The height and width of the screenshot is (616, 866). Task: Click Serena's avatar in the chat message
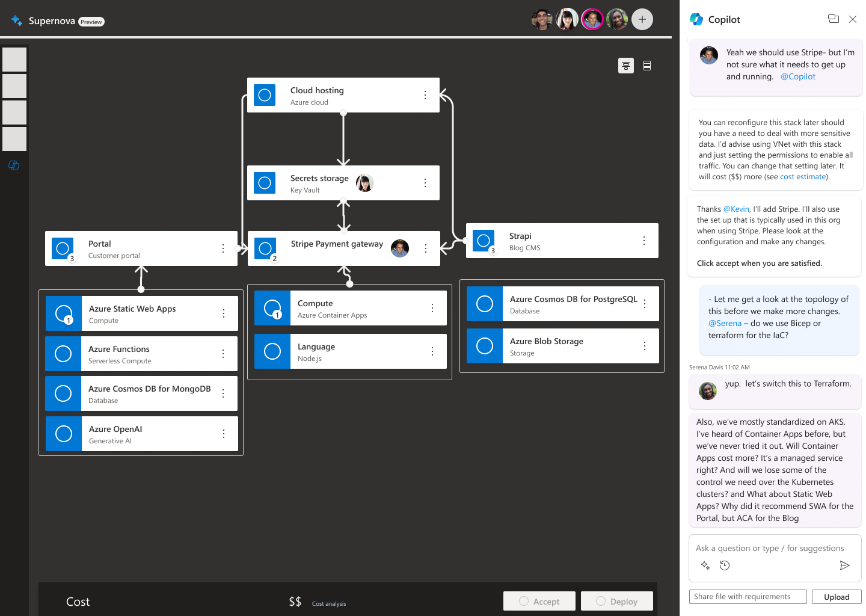pyautogui.click(x=708, y=390)
